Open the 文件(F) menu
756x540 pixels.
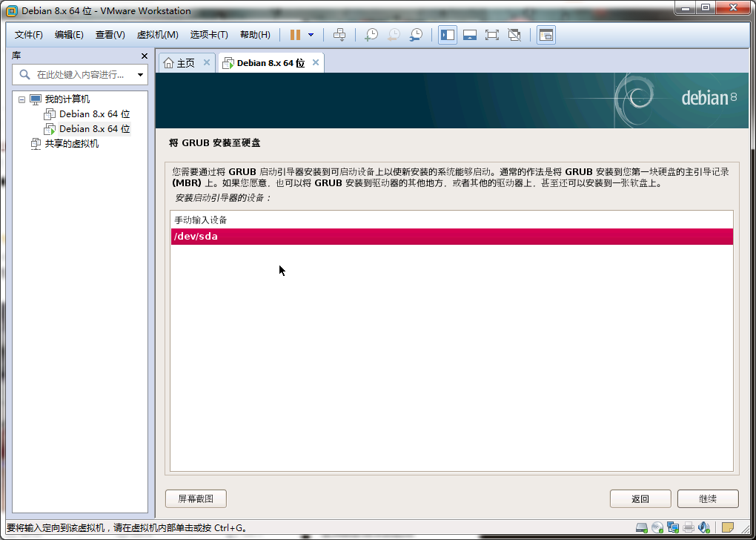coord(28,35)
